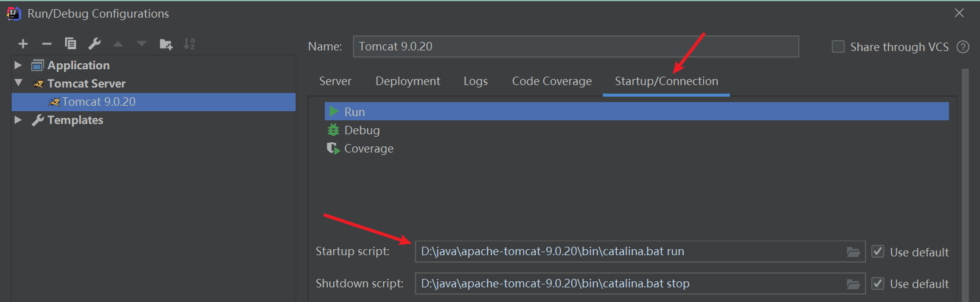Open the Deployment tab
The width and height of the screenshot is (980, 302).
[x=408, y=81]
